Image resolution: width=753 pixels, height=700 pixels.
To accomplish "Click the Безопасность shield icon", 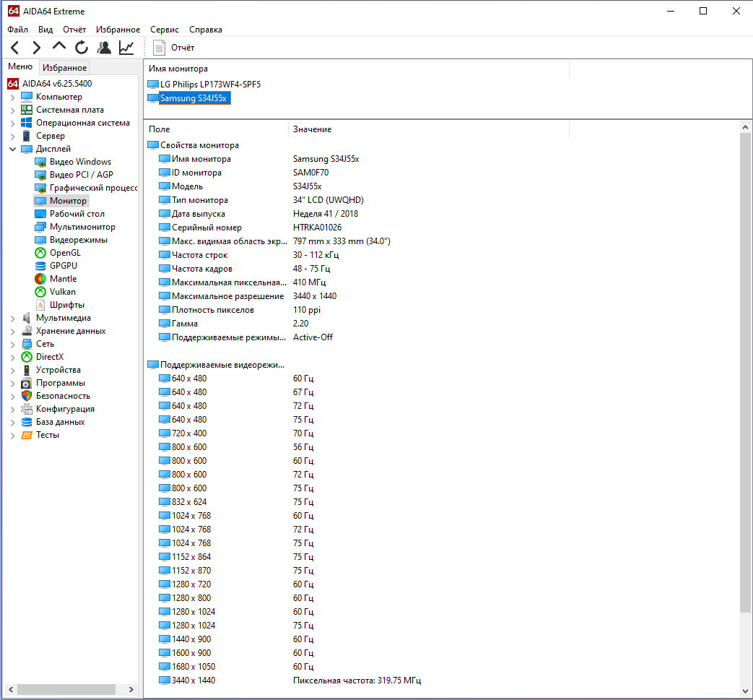I will pos(27,396).
